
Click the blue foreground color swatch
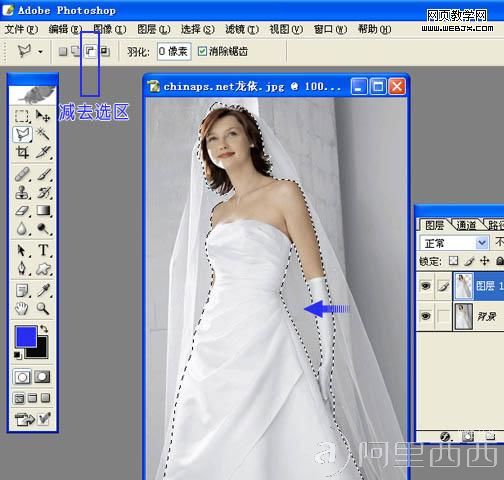tap(26, 337)
